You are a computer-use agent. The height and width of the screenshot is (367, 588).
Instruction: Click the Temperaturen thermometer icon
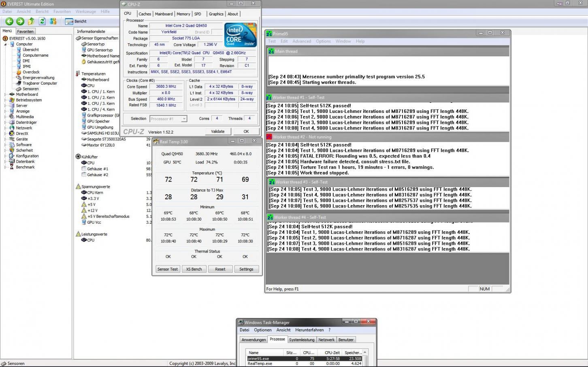click(78, 74)
